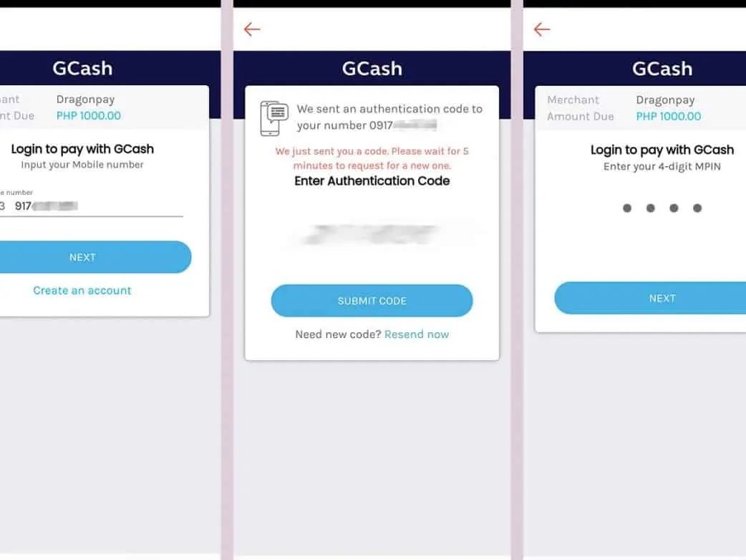The width and height of the screenshot is (746, 560).
Task: Click the Enter Authentication Code heading
Action: click(372, 181)
